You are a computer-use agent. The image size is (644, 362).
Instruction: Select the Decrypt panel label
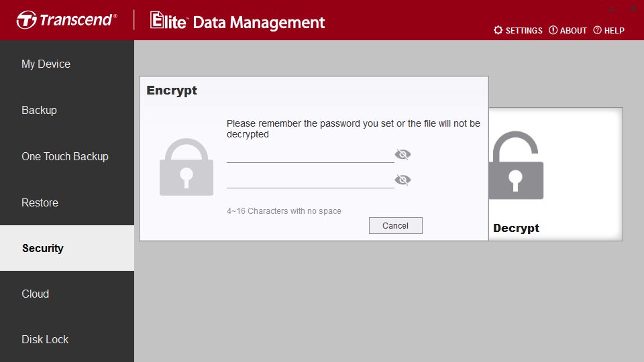(516, 228)
